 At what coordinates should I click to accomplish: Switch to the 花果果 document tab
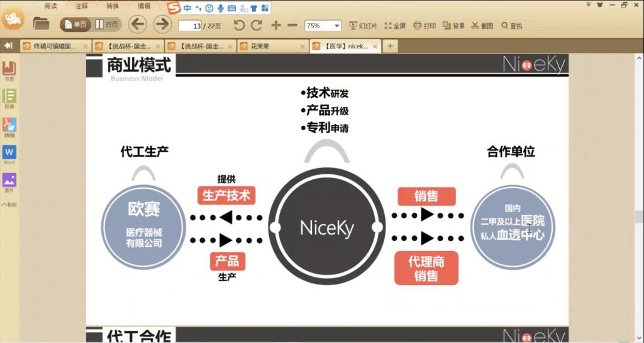[272, 46]
